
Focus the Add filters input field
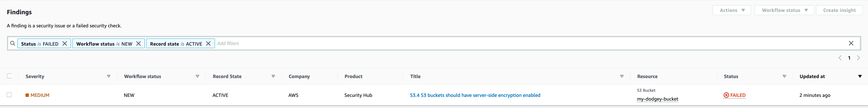pos(529,43)
